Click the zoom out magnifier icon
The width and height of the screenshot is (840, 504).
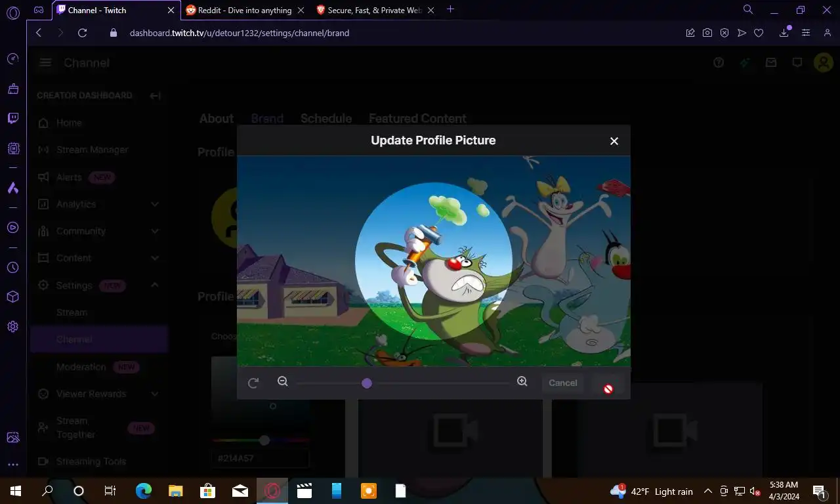coord(283,381)
